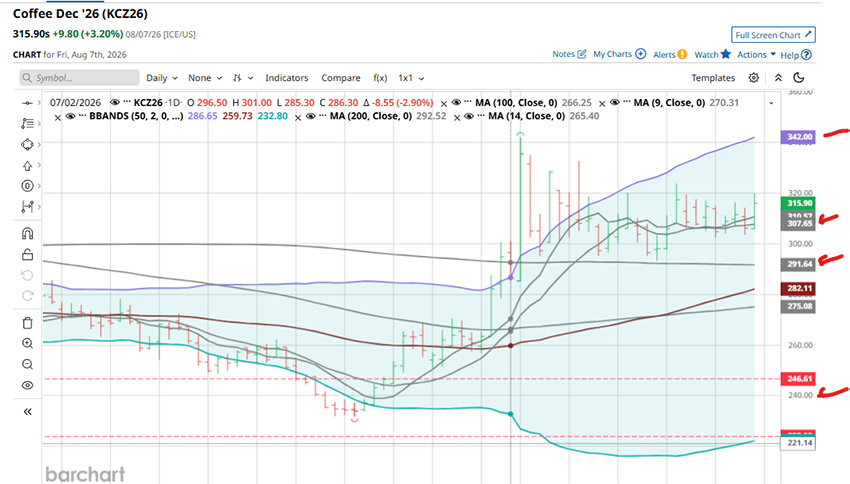Open Help information

pyautogui.click(x=796, y=55)
